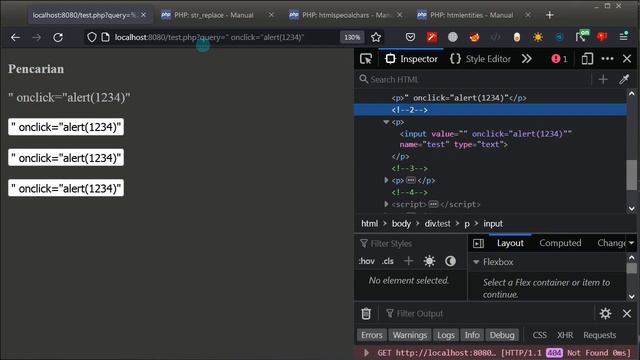Open the devtools customize ellipsis menu
Viewport: 640px width, 360px height.
[607, 59]
